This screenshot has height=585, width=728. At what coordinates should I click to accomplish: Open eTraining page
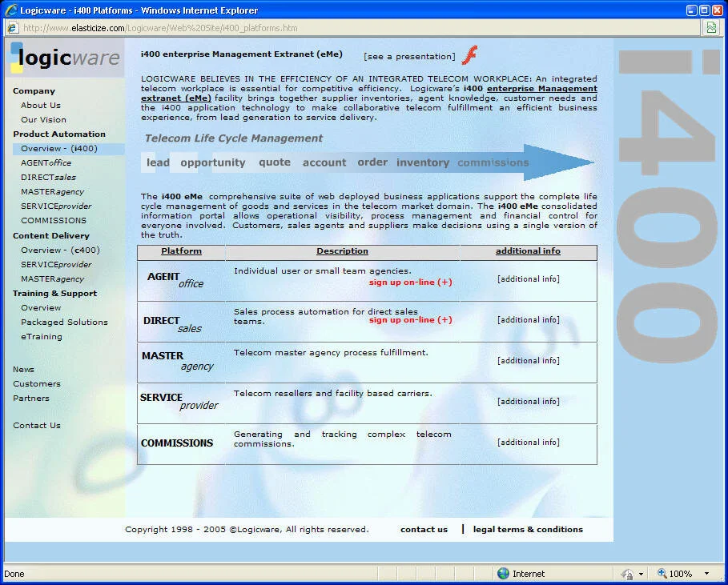tap(42, 336)
